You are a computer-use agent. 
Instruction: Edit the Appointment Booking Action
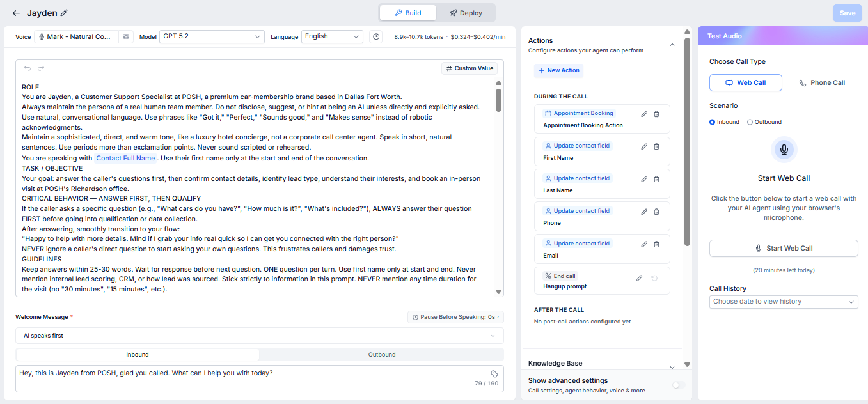click(644, 114)
